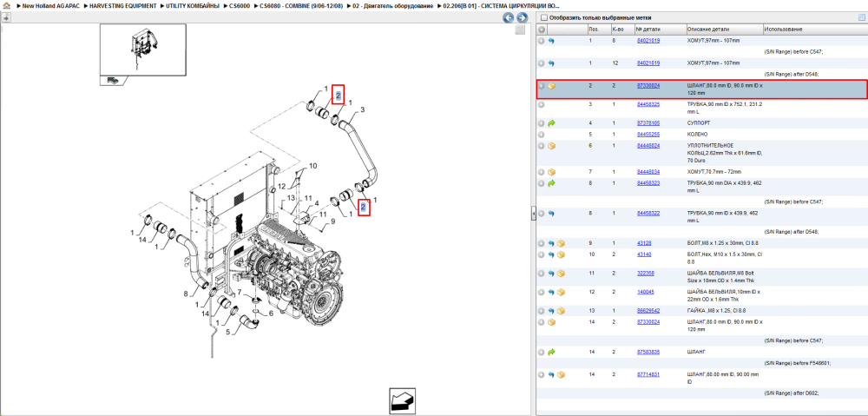868x416 pixels.
Task: Click the '№ детали' column header
Action: pos(660,30)
